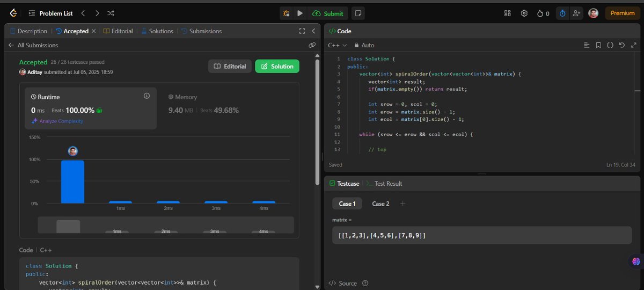The width and height of the screenshot is (644, 290).
Task: Click the streak flame counter
Action: 543,13
